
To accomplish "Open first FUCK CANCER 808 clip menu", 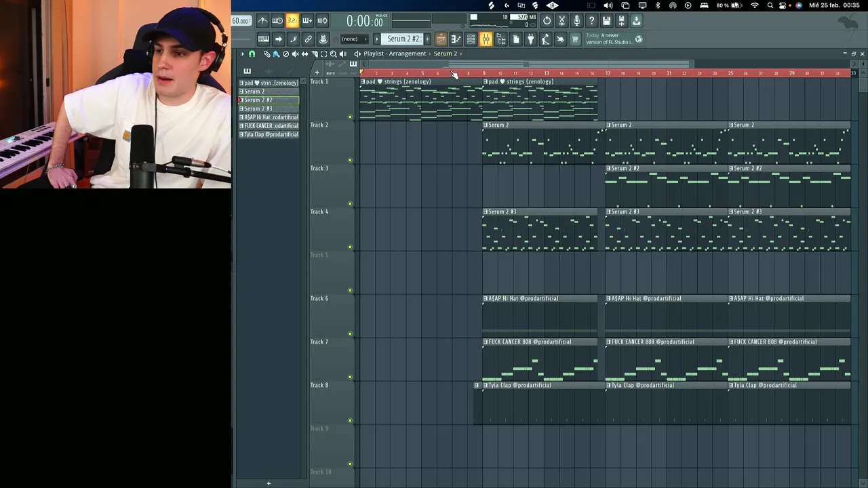I will [x=486, y=342].
